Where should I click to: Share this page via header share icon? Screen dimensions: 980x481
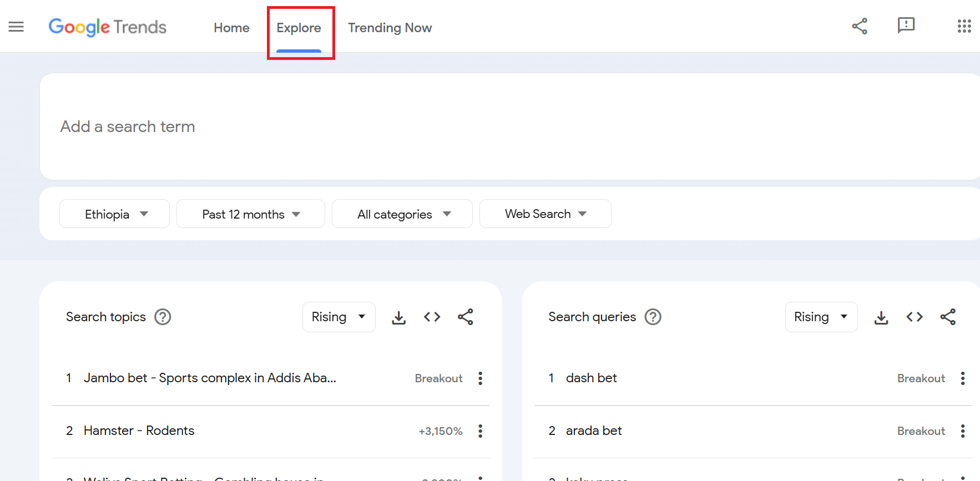coord(860,26)
